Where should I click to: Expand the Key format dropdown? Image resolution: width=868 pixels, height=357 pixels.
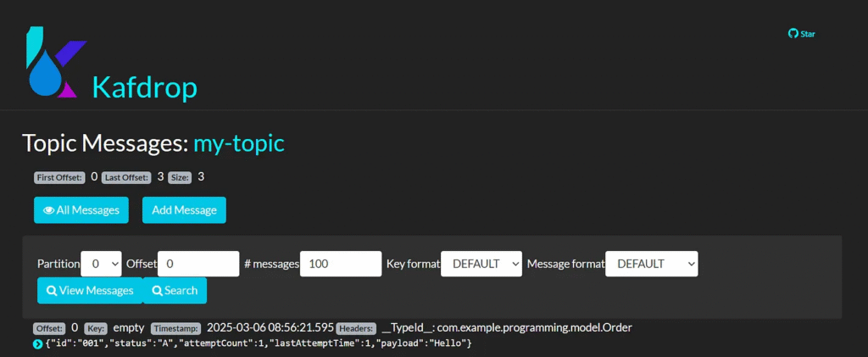click(x=481, y=264)
